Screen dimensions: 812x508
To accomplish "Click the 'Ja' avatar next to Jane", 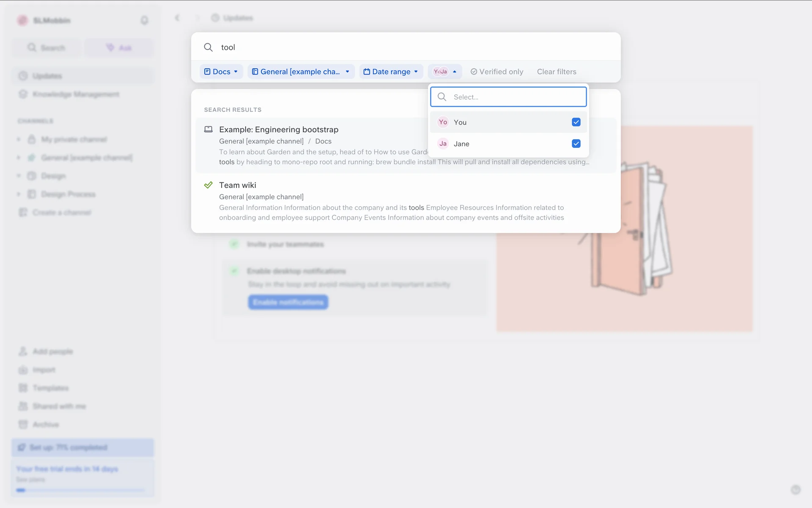I will pyautogui.click(x=443, y=144).
